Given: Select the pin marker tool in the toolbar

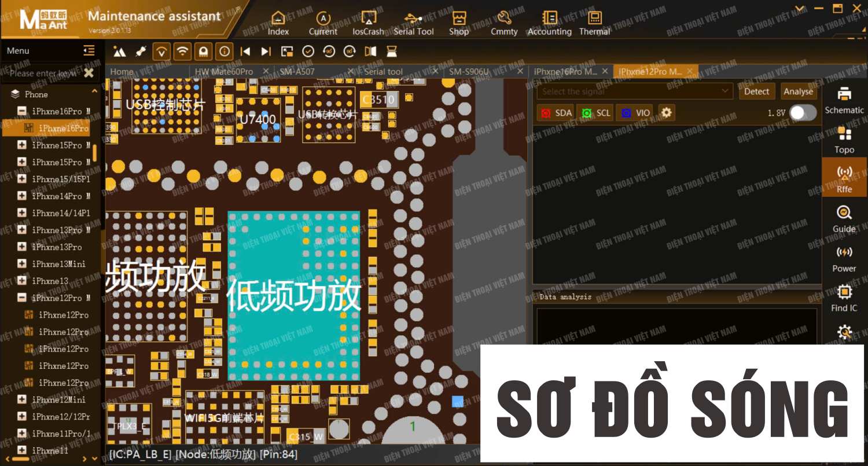Looking at the screenshot, I should (x=141, y=52).
